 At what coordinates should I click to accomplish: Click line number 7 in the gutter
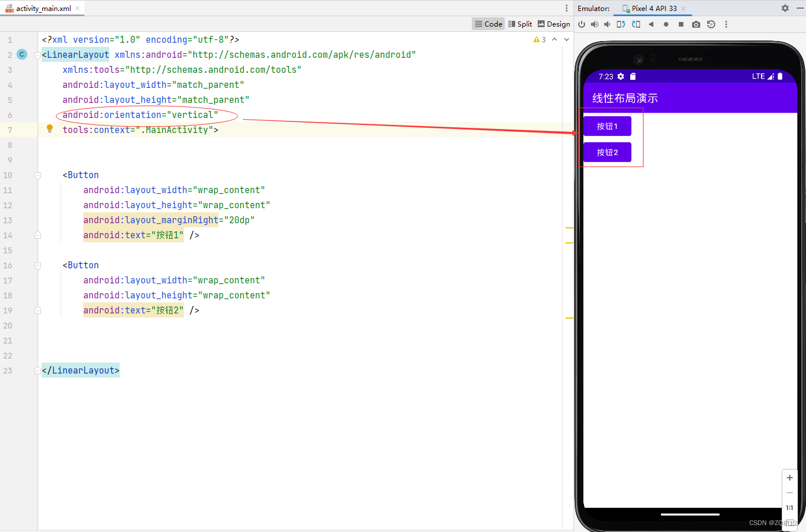point(10,130)
